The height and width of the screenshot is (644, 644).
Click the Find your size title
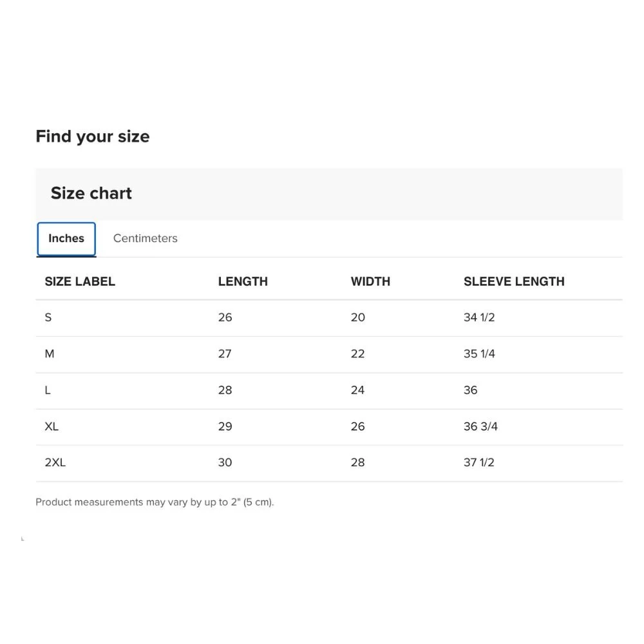click(92, 137)
